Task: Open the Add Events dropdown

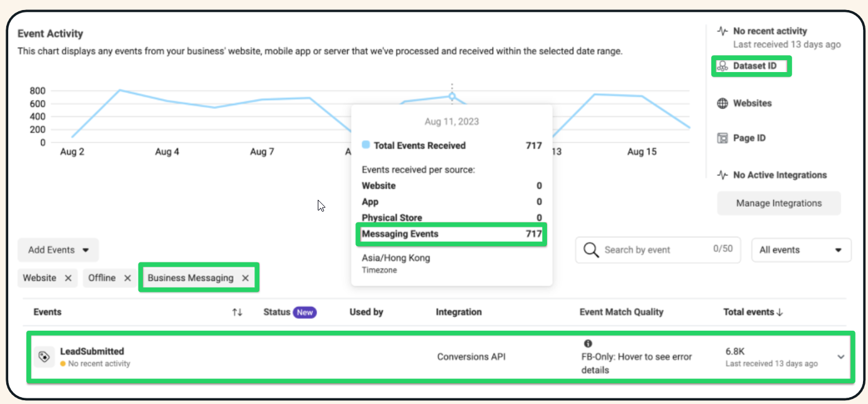Action: (x=58, y=250)
